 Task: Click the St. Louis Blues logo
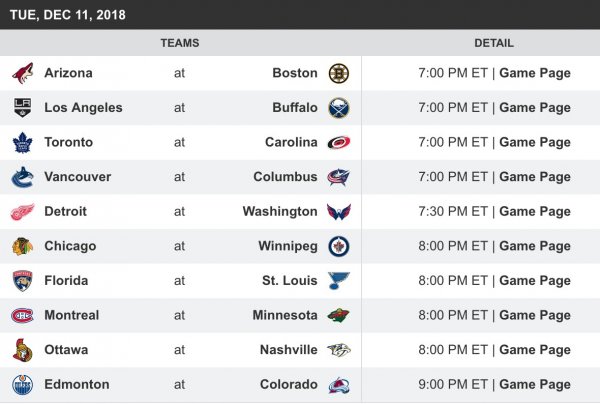point(339,281)
